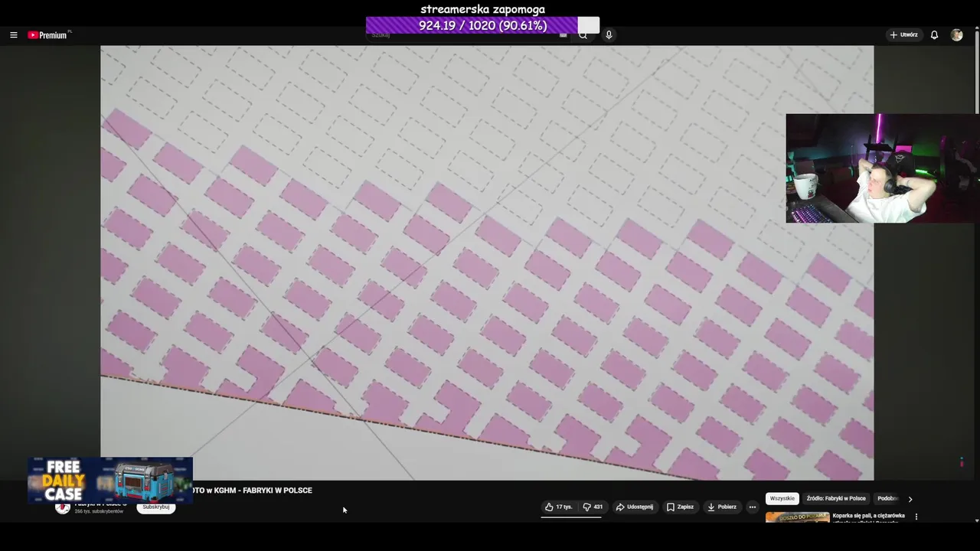Open the channel avatar below the video
980x551 pixels.
63,507
